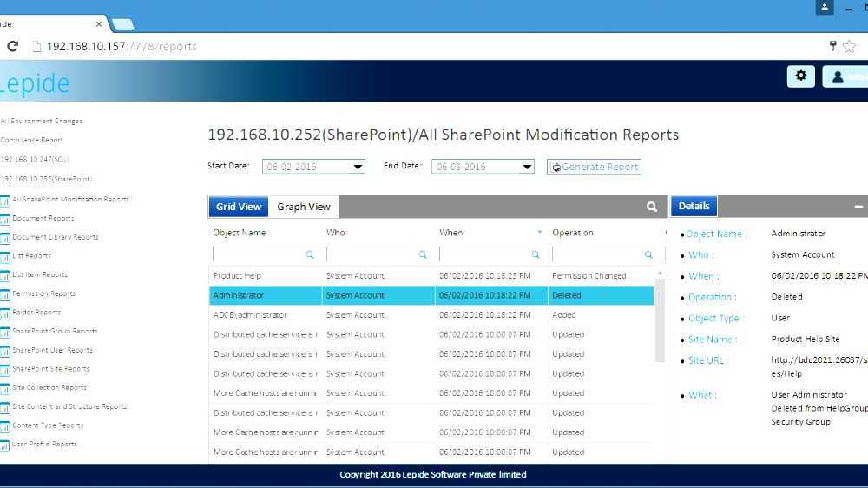Select the Product Help row
868x488 pixels.
pyautogui.click(x=431, y=276)
